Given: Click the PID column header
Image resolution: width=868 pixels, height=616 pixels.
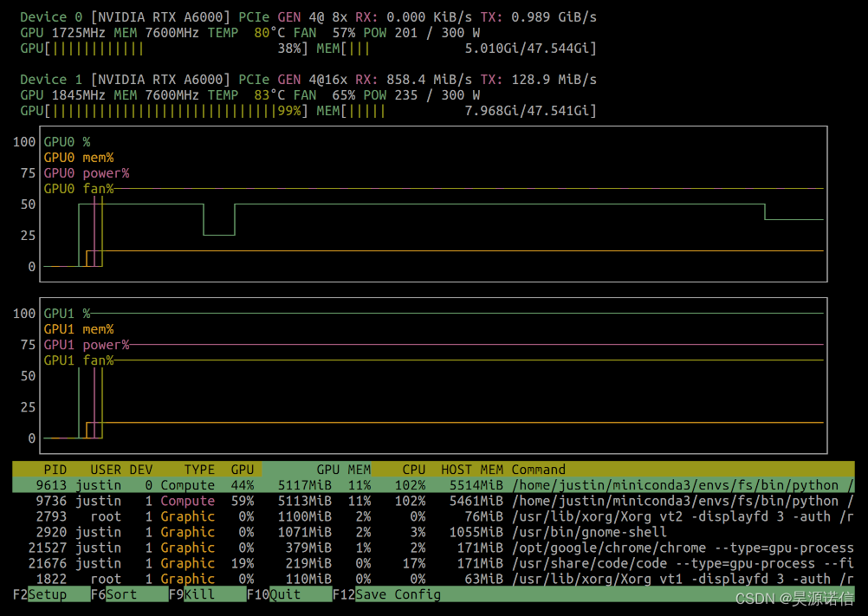Looking at the screenshot, I should click(x=55, y=470).
